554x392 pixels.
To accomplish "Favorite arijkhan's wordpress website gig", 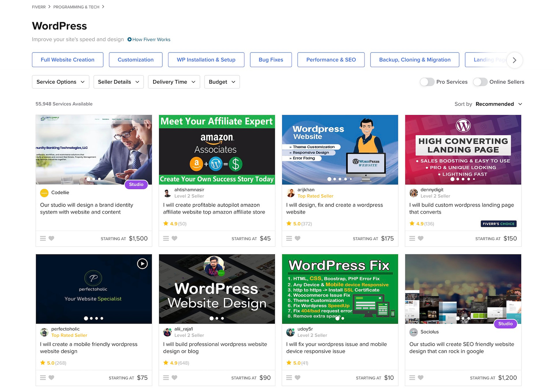I will 297,238.
